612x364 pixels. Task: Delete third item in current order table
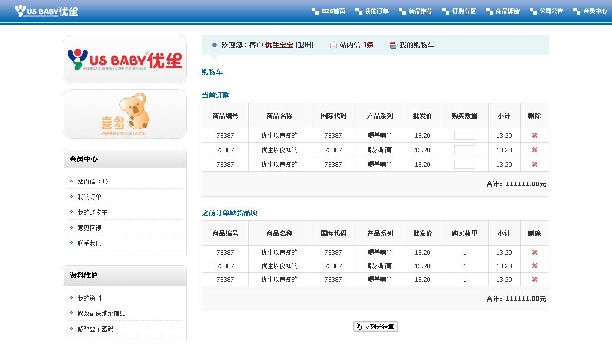[534, 164]
